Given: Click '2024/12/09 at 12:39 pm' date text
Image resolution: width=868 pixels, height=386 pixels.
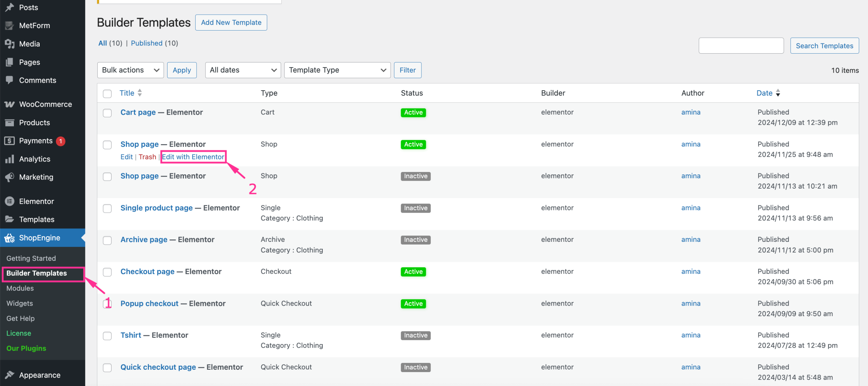Looking at the screenshot, I should [798, 122].
